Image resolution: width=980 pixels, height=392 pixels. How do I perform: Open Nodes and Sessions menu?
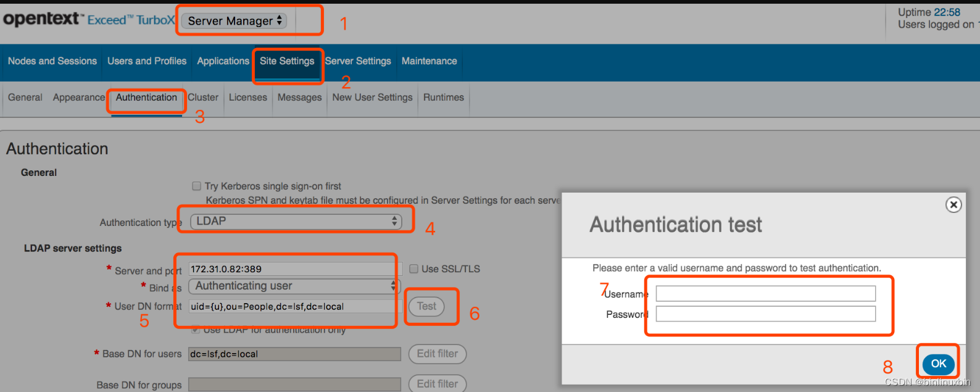52,61
